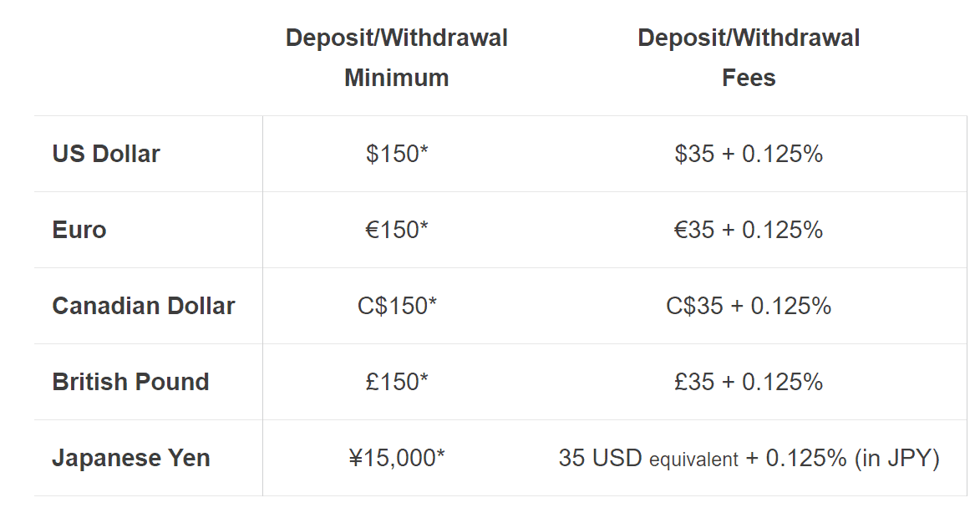Click the C$35 + 0.125% fee cell

(749, 306)
